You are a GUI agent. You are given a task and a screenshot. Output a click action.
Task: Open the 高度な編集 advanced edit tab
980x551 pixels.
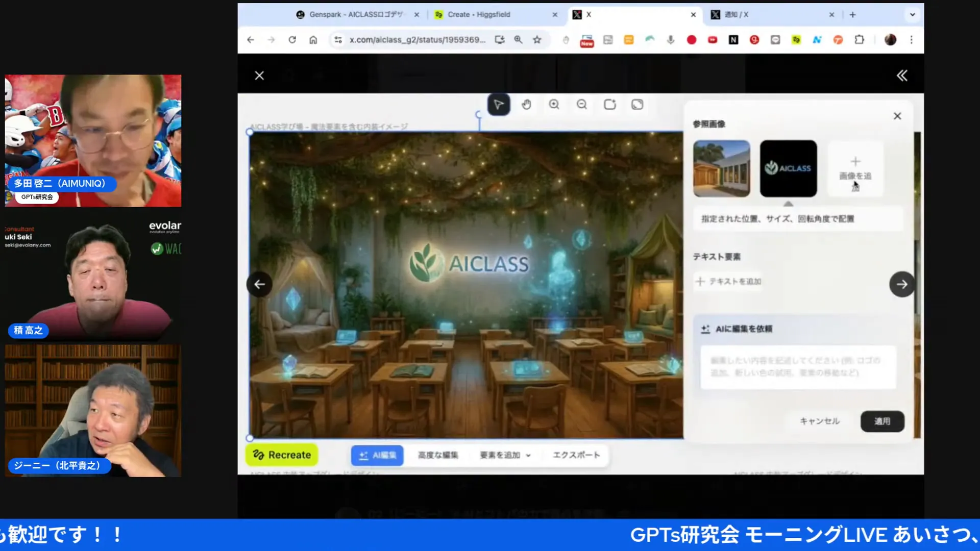438,455
